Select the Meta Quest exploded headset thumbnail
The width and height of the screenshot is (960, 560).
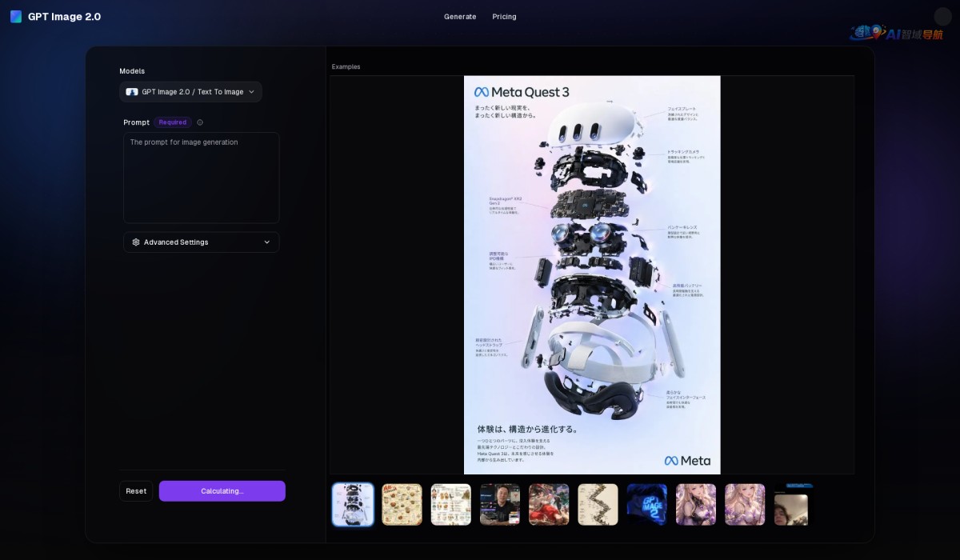tap(353, 505)
